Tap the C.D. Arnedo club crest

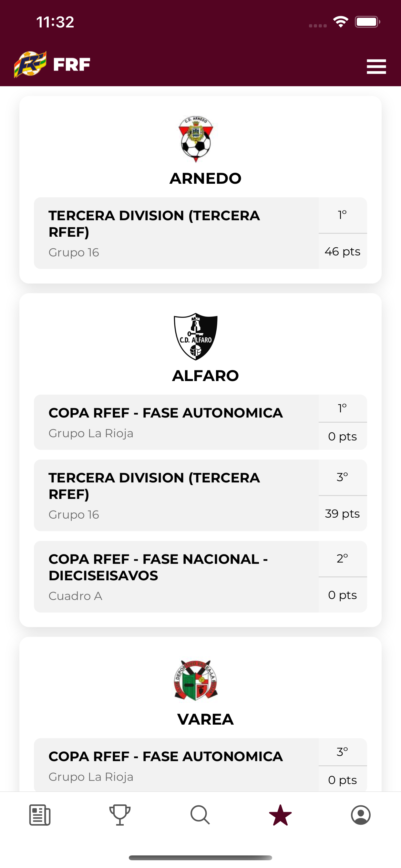(196, 139)
